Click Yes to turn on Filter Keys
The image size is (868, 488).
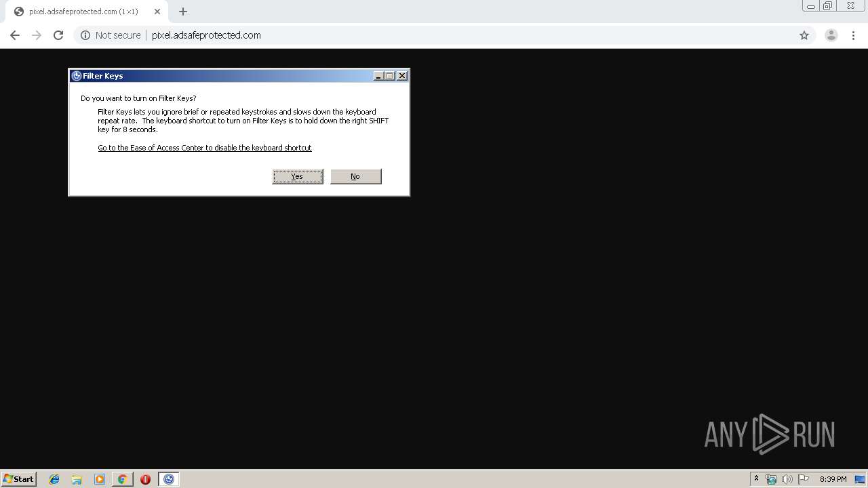(298, 176)
